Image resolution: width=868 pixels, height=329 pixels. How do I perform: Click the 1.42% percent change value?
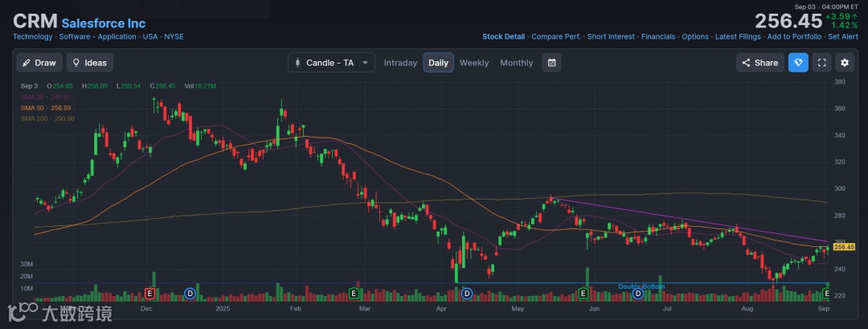844,26
